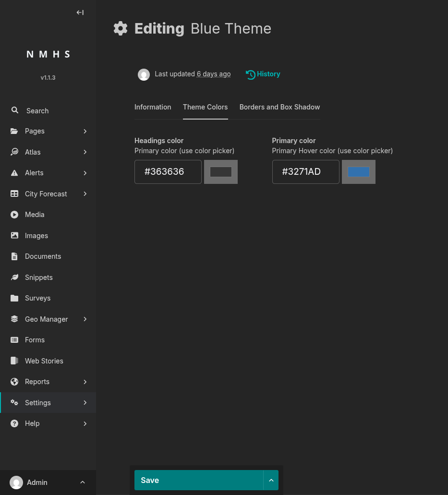Open Forms in the sidebar
Viewport: 448px width, 495px height.
(x=48, y=339)
